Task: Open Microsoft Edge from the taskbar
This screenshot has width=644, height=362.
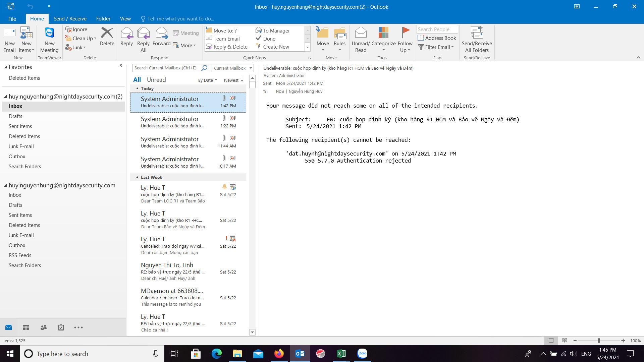Action: click(x=216, y=354)
